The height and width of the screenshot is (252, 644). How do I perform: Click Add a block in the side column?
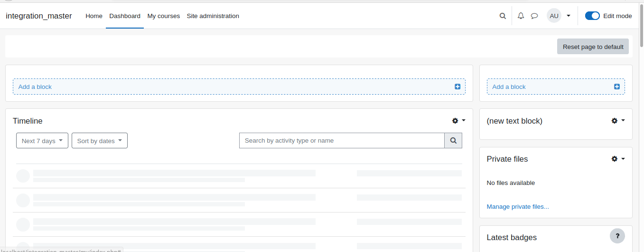[556, 87]
